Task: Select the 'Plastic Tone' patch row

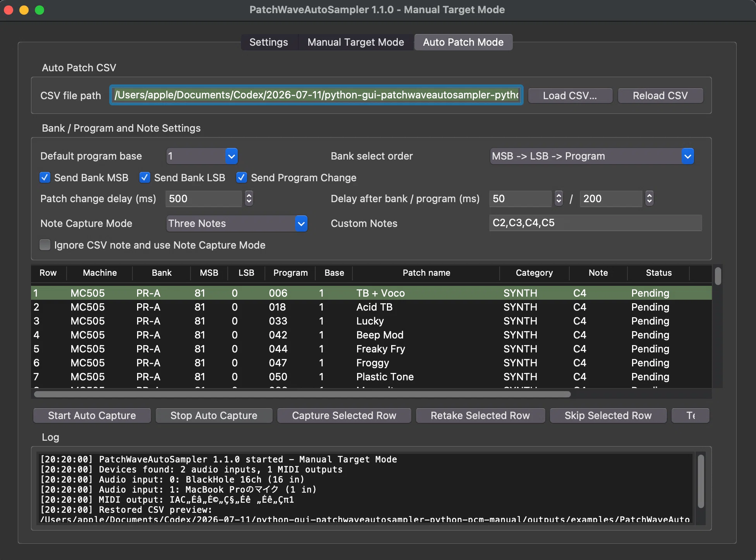Action: pos(371,377)
